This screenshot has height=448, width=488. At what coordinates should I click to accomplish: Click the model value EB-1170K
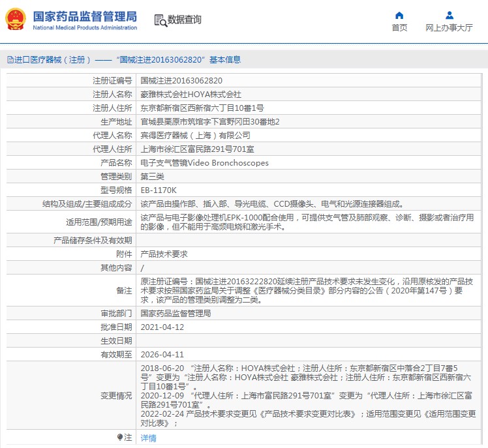(159, 190)
